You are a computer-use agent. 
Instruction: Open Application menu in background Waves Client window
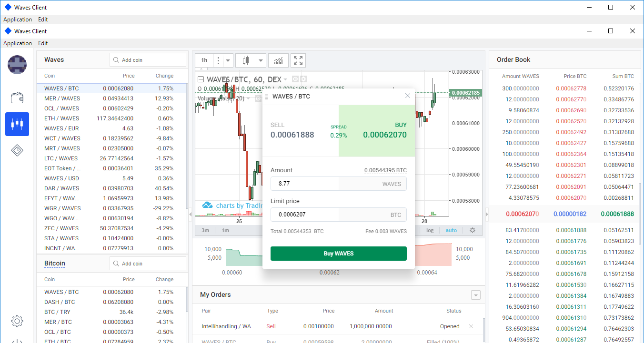[18, 20]
